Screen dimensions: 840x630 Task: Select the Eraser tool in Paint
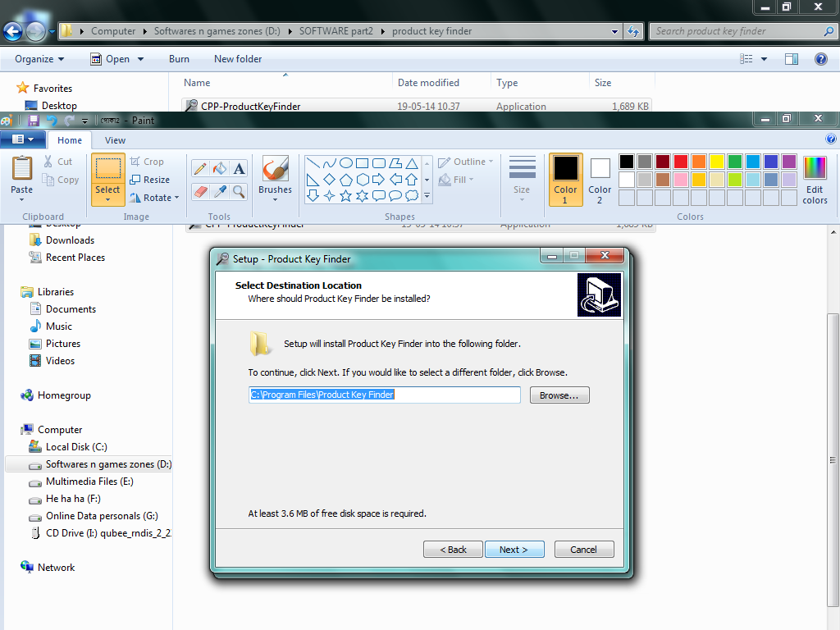click(x=200, y=192)
